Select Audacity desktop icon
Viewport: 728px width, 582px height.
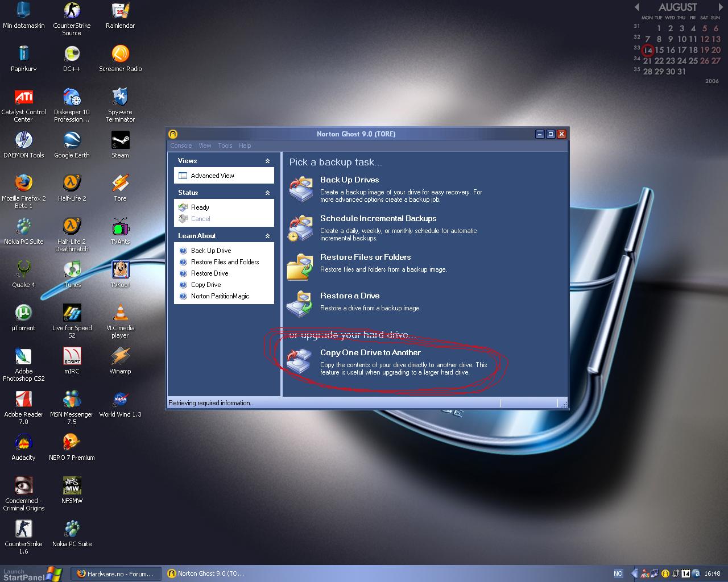point(23,447)
